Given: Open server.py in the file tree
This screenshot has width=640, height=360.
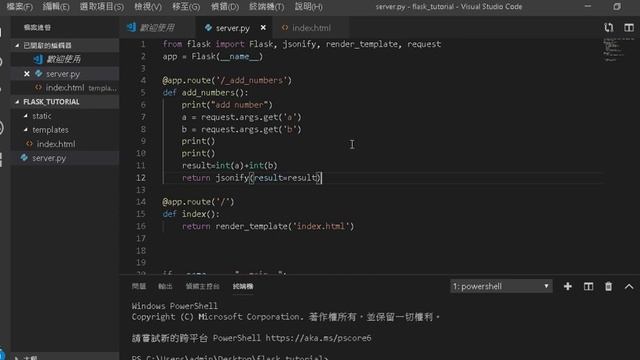Looking at the screenshot, I should tap(65, 158).
